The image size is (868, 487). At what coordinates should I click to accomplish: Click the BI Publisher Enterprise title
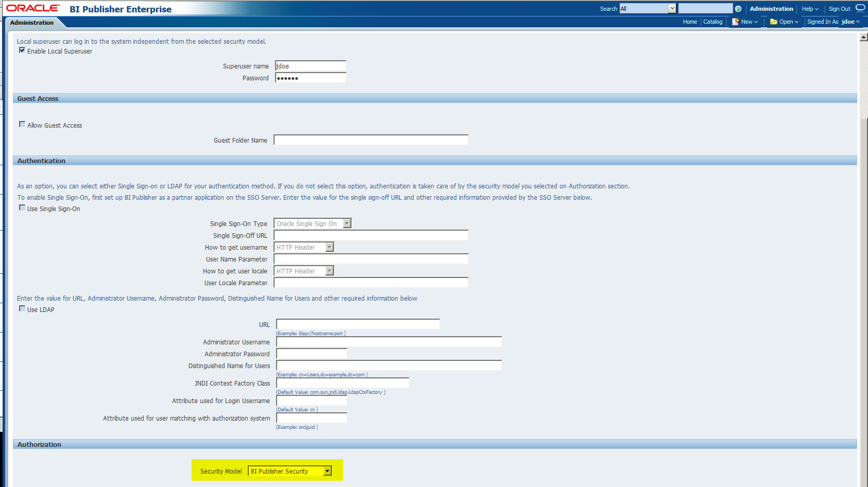pos(121,9)
